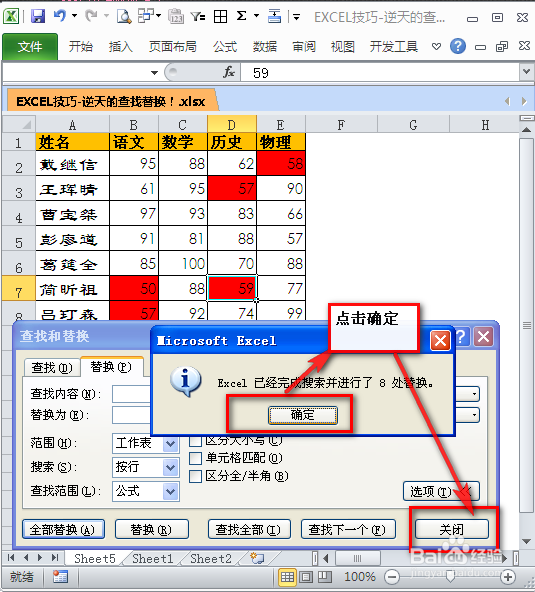Click the macro record icon in status bar
The height and width of the screenshot is (592, 535).
(60, 577)
